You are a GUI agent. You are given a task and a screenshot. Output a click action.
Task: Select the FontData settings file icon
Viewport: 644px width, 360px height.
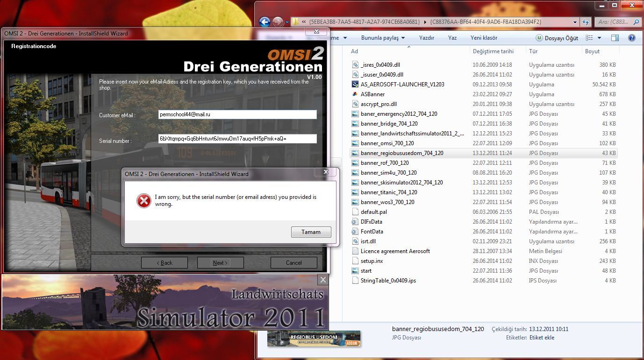pos(355,232)
